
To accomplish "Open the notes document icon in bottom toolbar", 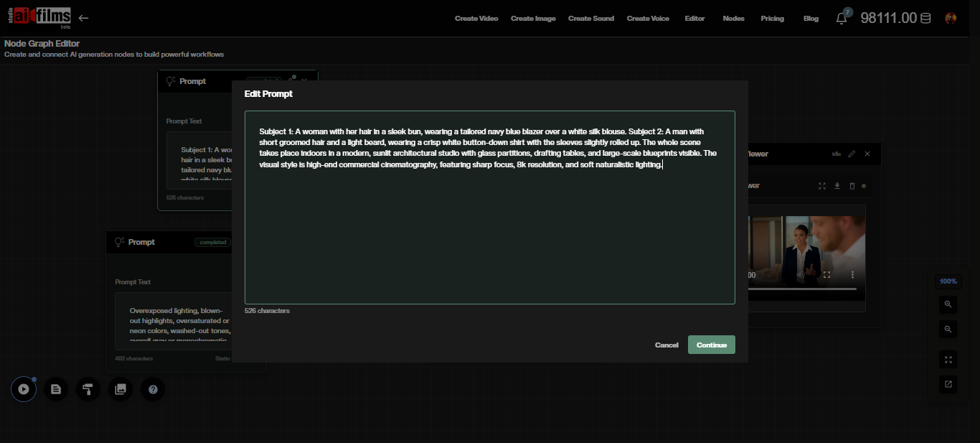I will coord(55,388).
